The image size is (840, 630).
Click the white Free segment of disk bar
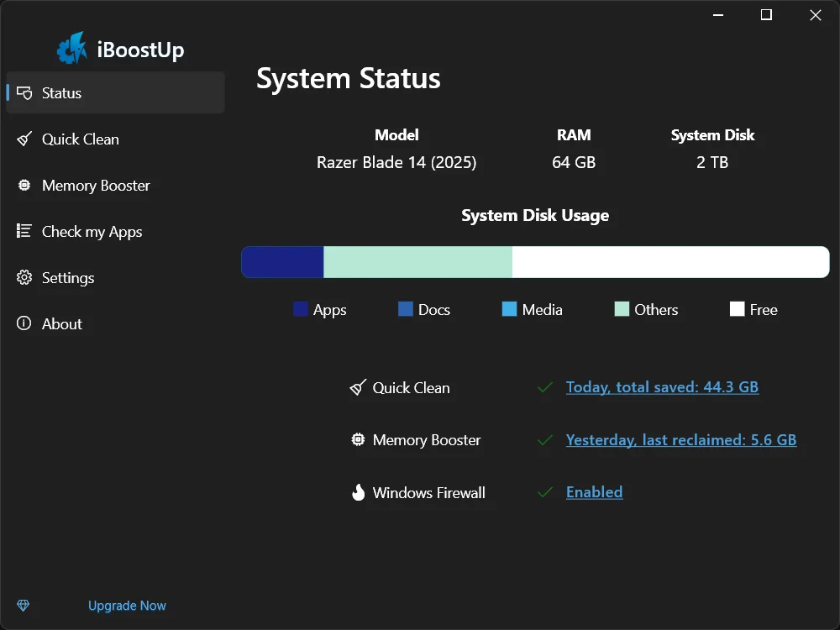click(670, 262)
